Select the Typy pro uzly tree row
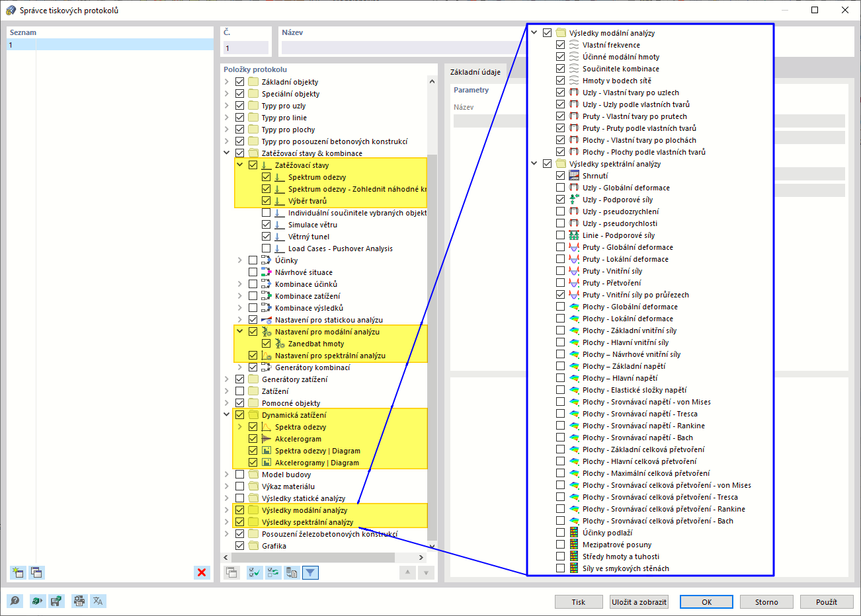Image resolution: width=861 pixels, height=616 pixels. (x=284, y=106)
